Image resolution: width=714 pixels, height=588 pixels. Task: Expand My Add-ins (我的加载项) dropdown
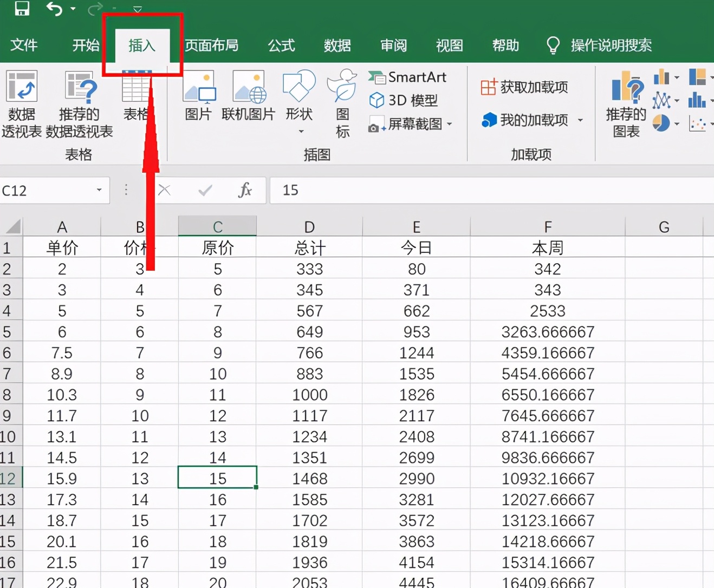point(580,120)
